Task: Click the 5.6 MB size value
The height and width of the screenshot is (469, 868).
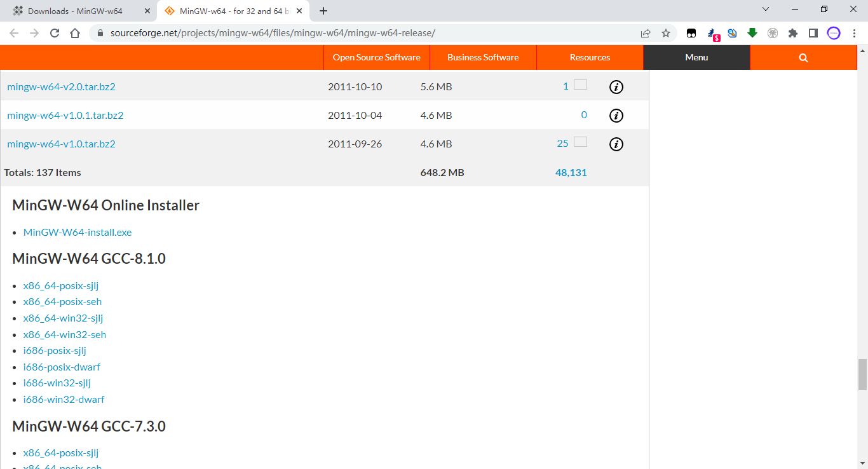Action: pyautogui.click(x=436, y=86)
